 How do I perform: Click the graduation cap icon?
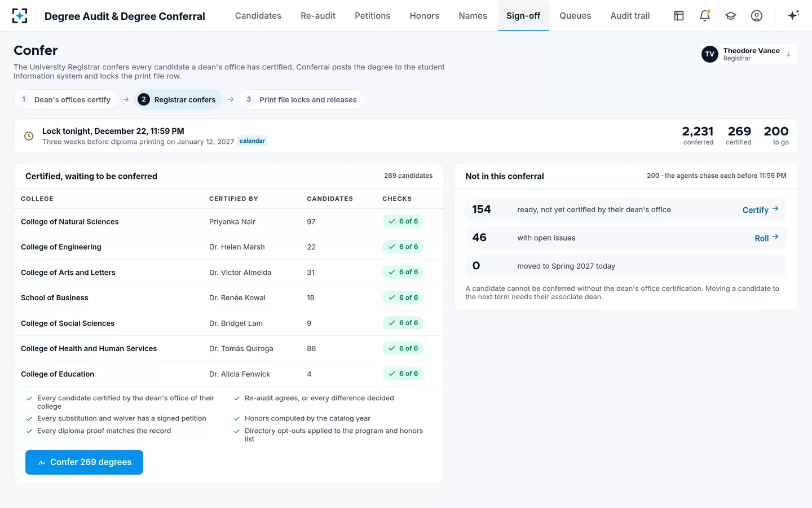point(731,16)
